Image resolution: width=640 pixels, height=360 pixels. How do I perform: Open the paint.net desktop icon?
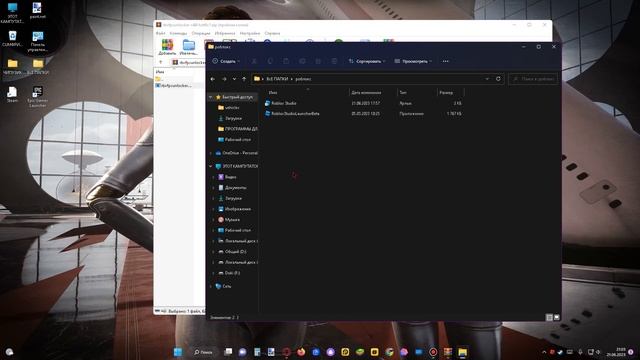37,11
